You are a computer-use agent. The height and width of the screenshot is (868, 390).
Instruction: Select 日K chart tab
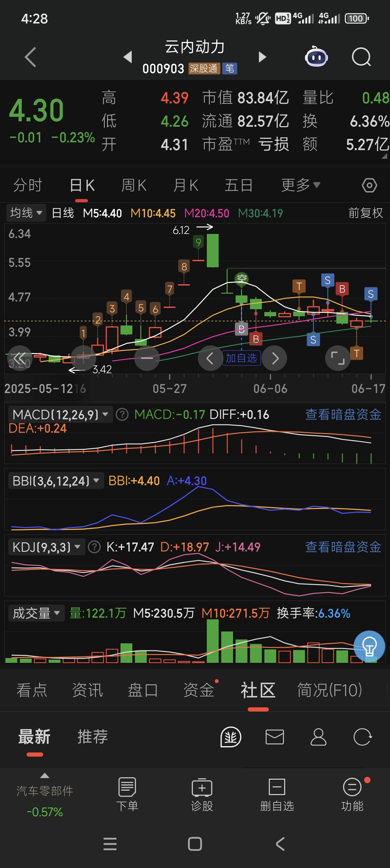(82, 185)
